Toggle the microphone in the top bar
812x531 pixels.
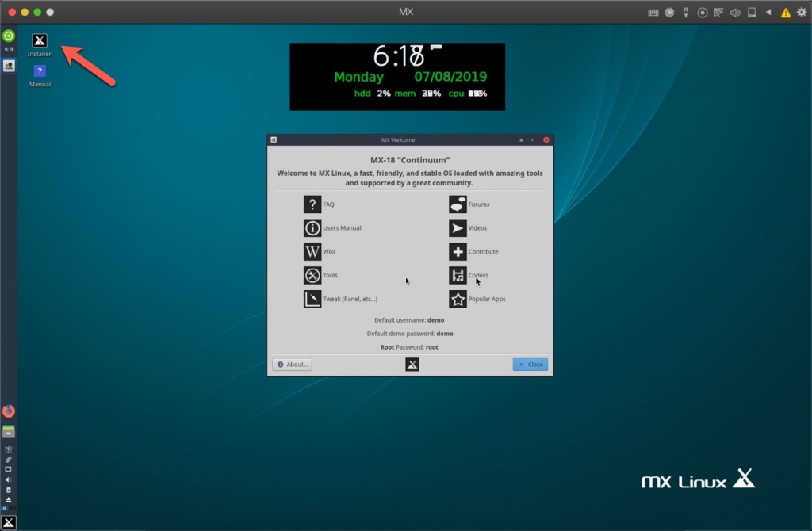tap(686, 12)
